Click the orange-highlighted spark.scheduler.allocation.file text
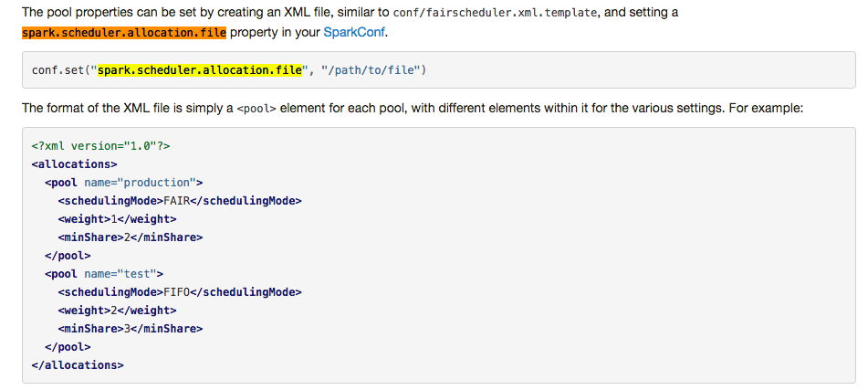Screen dimensions: 868x390 (123, 32)
